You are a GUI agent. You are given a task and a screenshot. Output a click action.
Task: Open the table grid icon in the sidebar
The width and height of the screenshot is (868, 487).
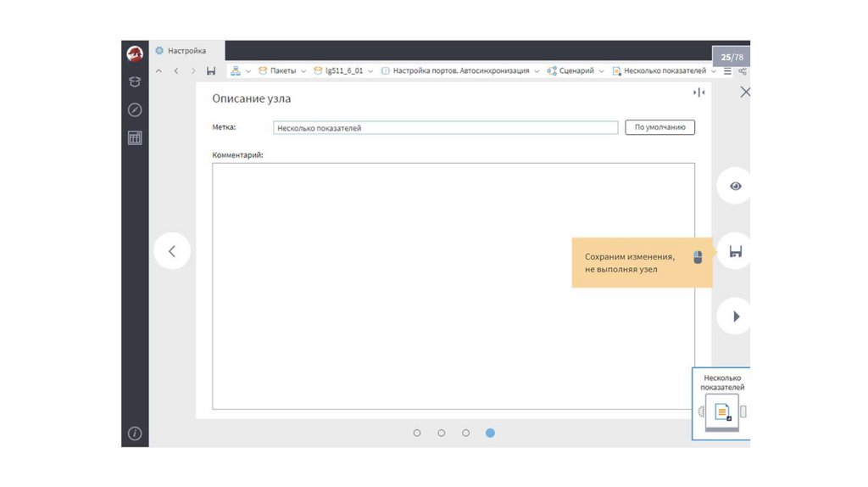135,138
